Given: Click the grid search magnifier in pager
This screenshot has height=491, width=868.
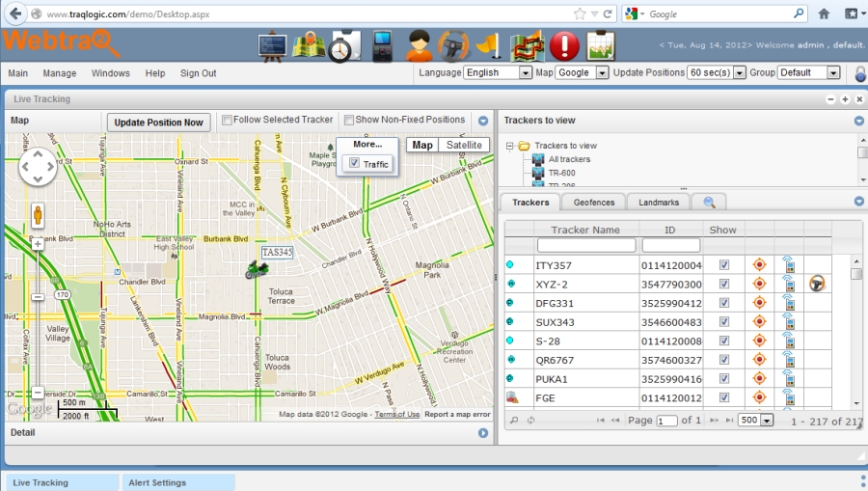Looking at the screenshot, I should [514, 421].
